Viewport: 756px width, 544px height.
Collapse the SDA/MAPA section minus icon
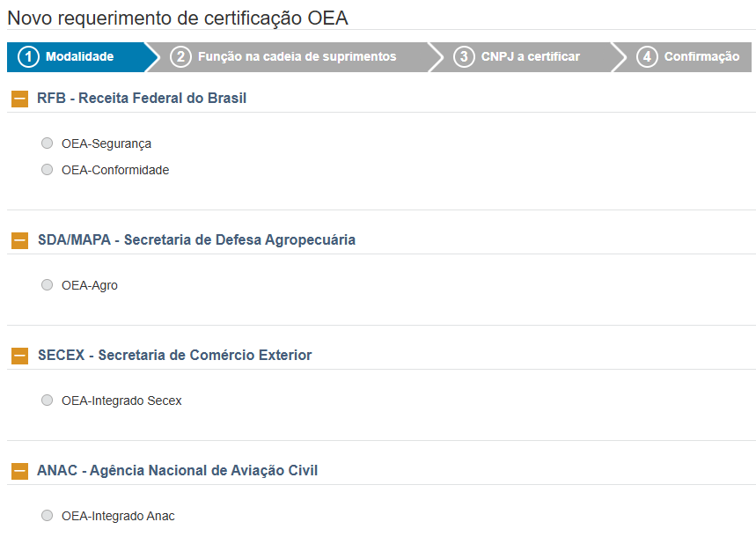coord(19,240)
